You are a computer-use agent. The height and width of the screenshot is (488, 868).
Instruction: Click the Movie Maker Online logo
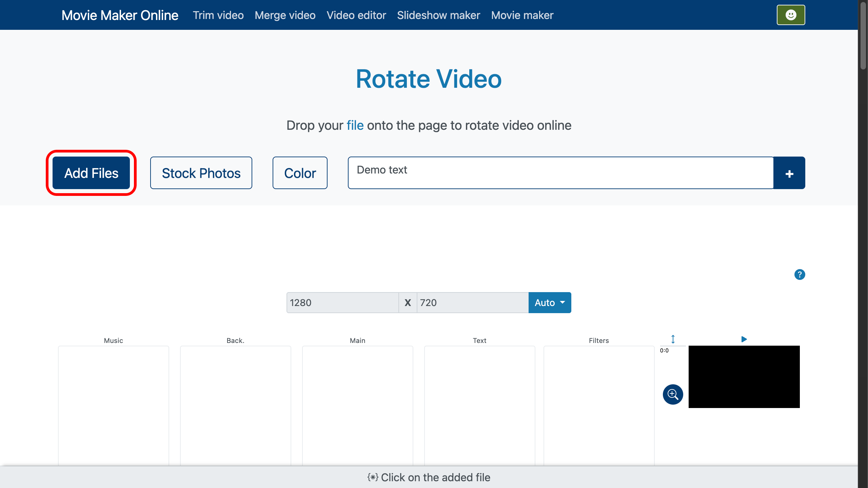pyautogui.click(x=120, y=15)
